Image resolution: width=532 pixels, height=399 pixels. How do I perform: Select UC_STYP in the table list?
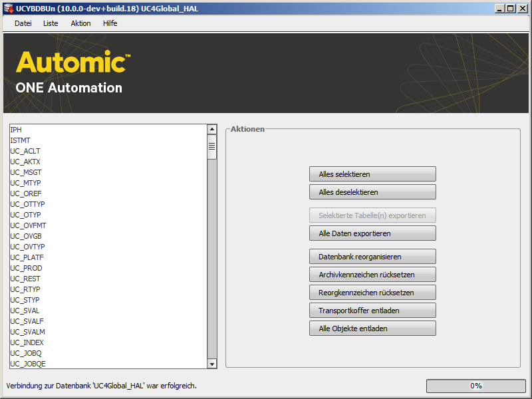pyautogui.click(x=108, y=300)
